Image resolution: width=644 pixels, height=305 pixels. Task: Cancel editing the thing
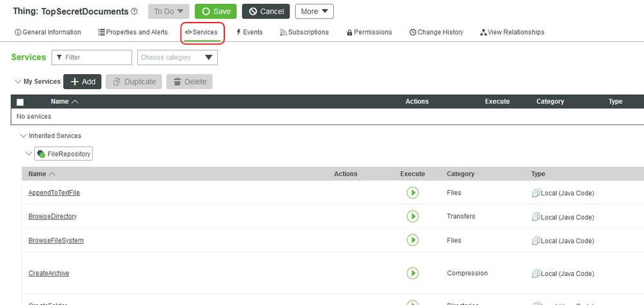(266, 12)
